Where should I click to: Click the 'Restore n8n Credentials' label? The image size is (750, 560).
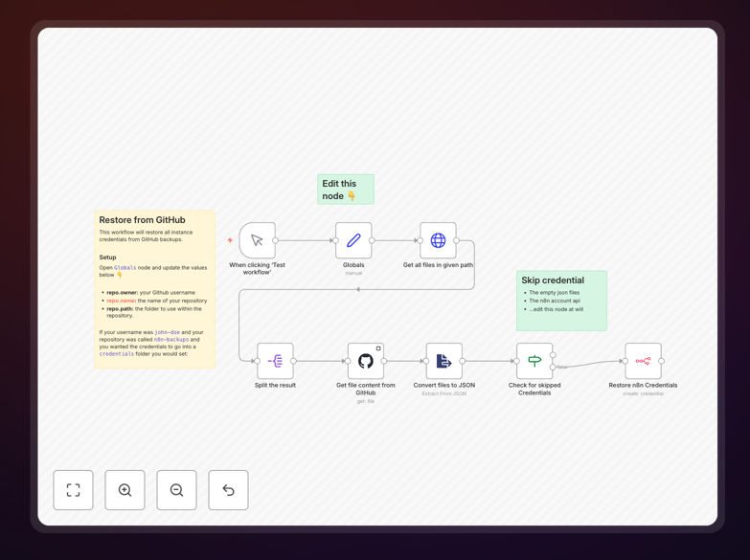643,385
